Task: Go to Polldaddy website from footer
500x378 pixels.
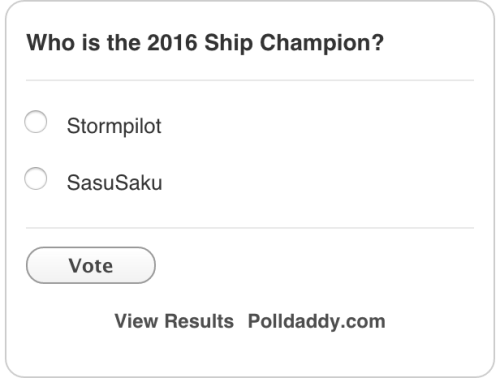Action: click(317, 322)
